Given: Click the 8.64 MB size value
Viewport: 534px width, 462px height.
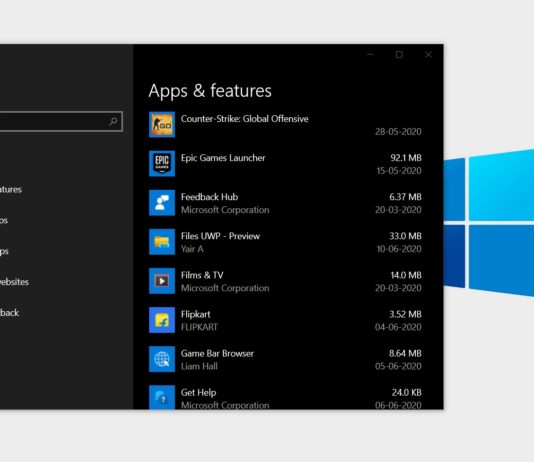Looking at the screenshot, I should pyautogui.click(x=405, y=354).
